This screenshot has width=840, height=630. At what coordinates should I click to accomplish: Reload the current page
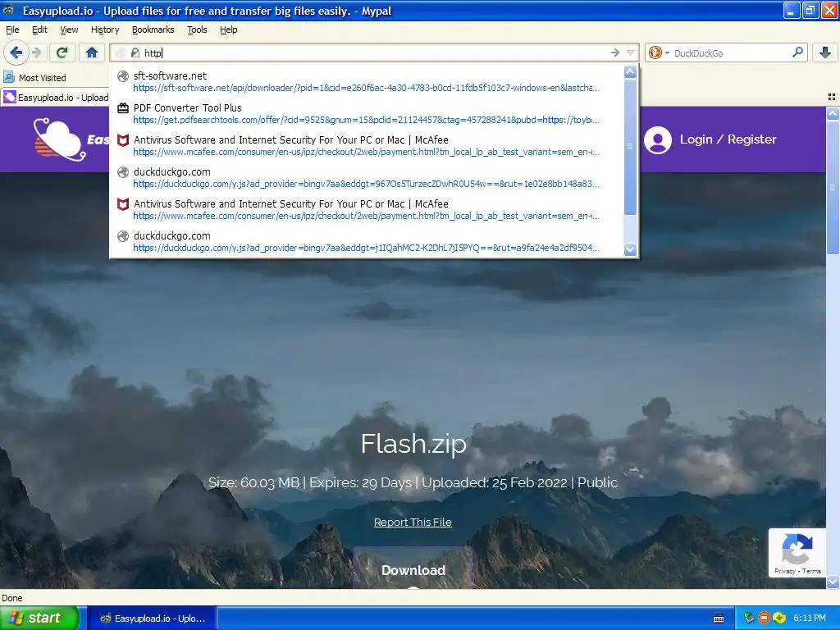pyautogui.click(x=62, y=52)
